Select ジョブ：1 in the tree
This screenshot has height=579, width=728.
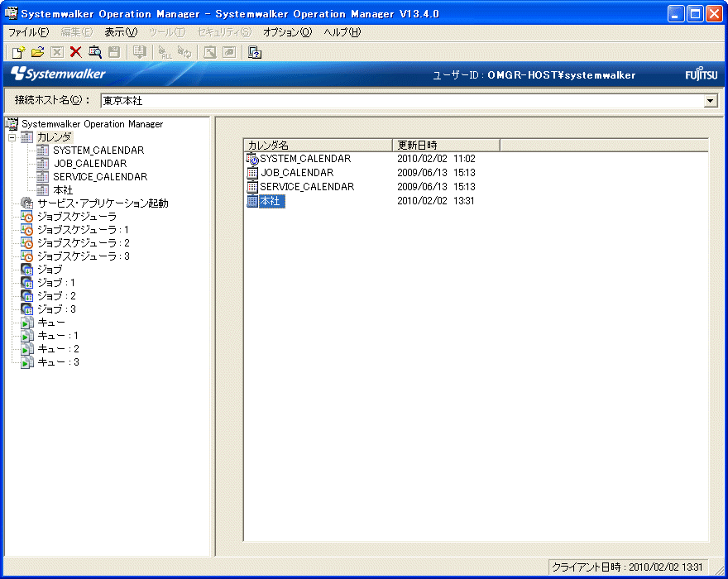[56, 283]
